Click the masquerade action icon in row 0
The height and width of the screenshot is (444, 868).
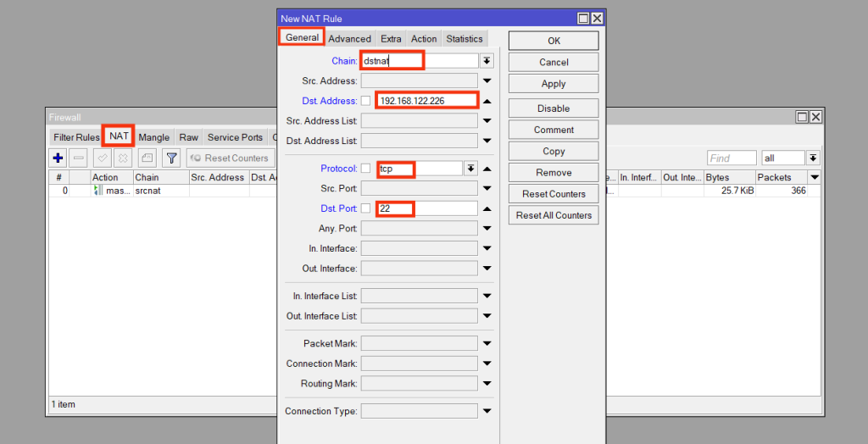(x=97, y=191)
